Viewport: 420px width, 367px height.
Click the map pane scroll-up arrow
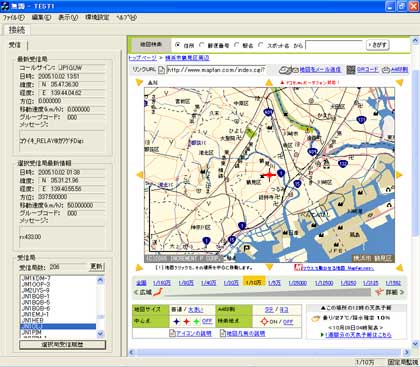click(415, 40)
